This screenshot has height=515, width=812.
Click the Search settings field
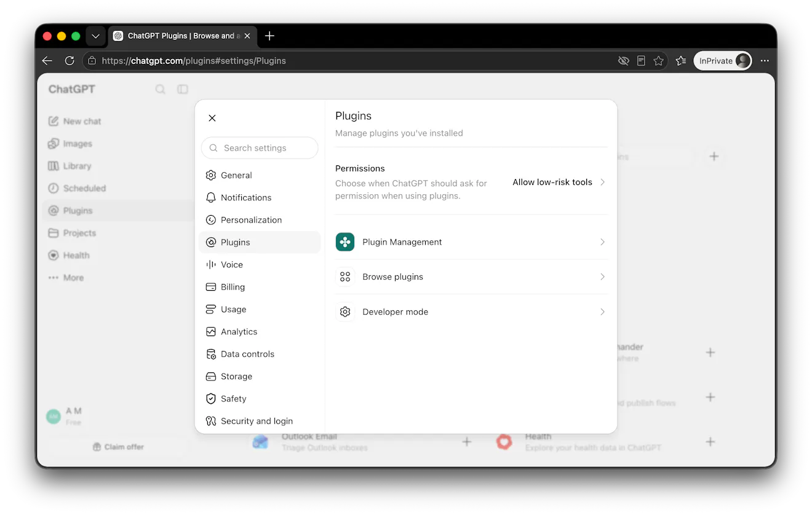[260, 148]
